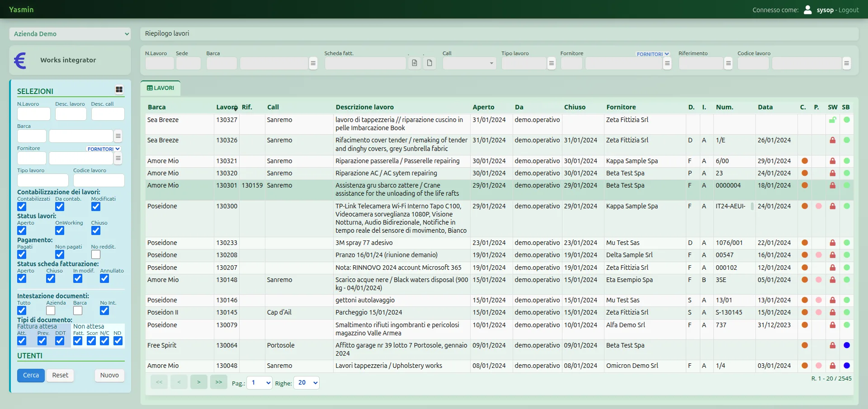Click the blue SB dot on job 130064
Screen dimensions: 868x409
[x=847, y=345]
